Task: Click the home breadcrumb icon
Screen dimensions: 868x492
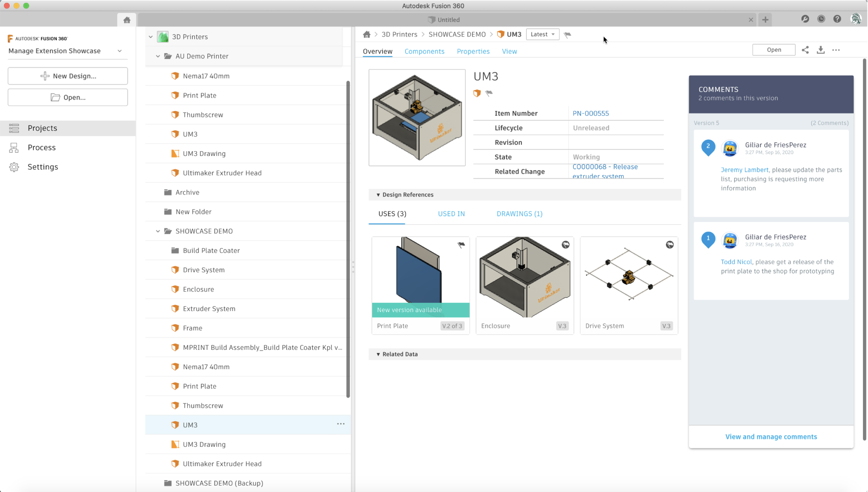Action: (367, 34)
